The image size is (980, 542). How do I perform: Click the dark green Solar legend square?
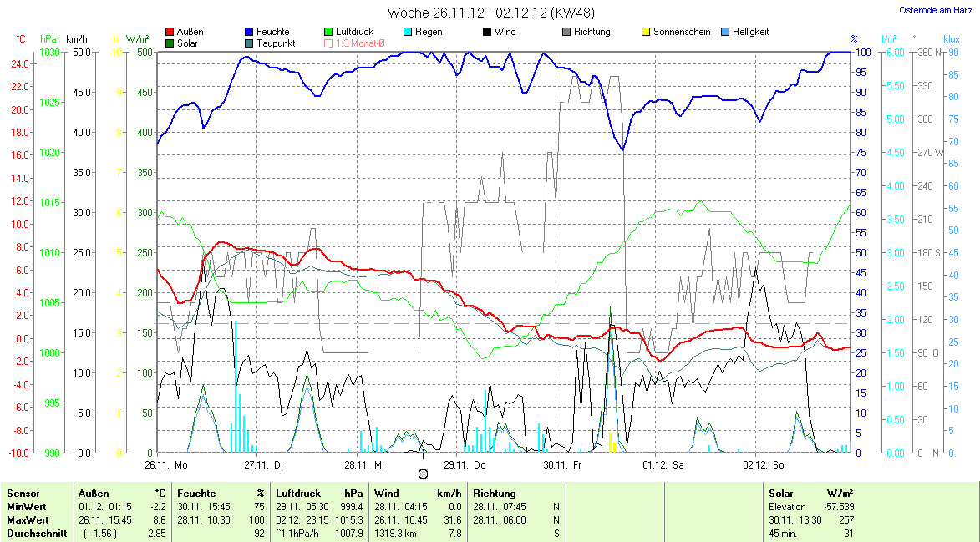tap(171, 43)
